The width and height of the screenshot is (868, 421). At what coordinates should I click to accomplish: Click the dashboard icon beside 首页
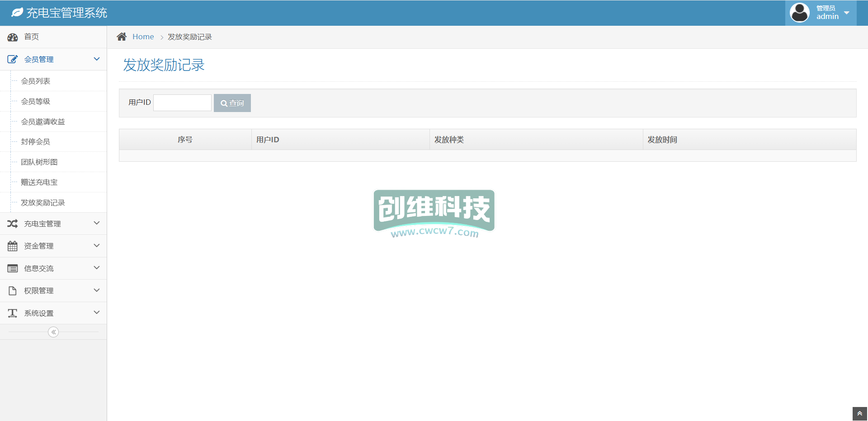coord(13,37)
